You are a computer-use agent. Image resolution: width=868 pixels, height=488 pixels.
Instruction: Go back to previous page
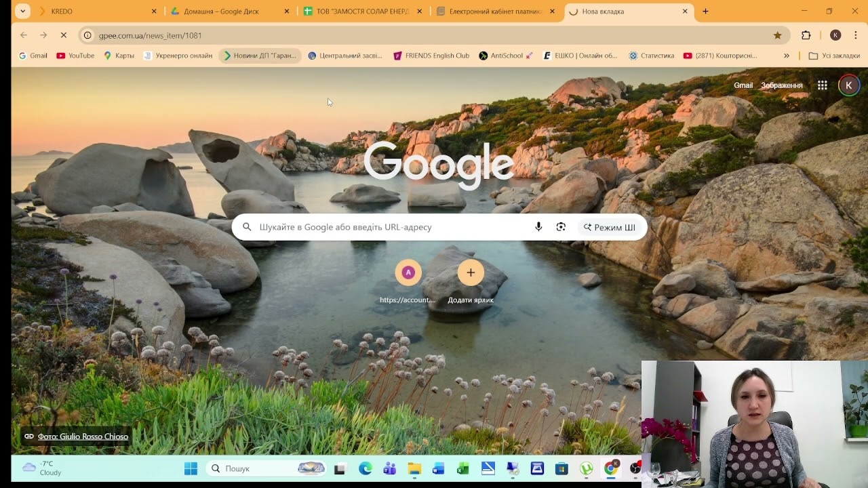(24, 35)
